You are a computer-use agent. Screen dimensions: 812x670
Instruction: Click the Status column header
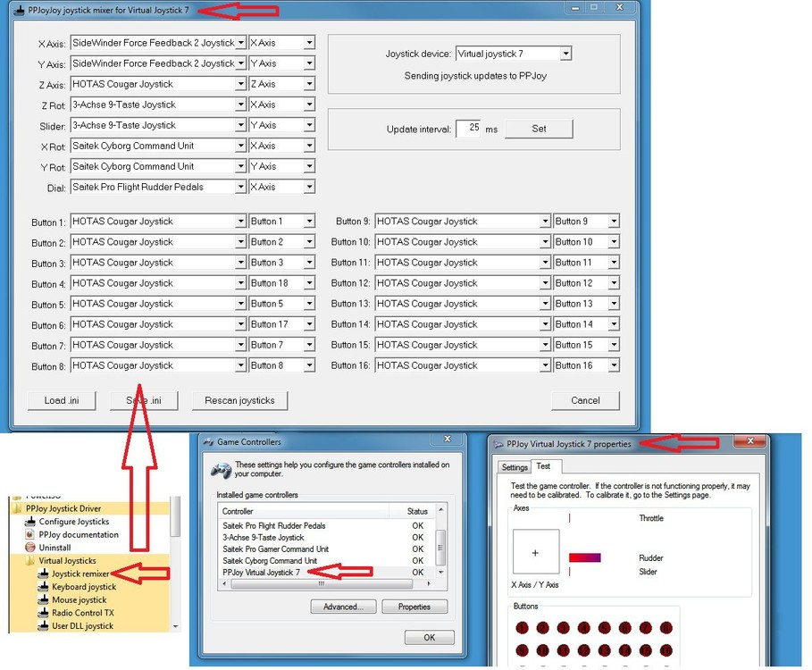click(417, 511)
